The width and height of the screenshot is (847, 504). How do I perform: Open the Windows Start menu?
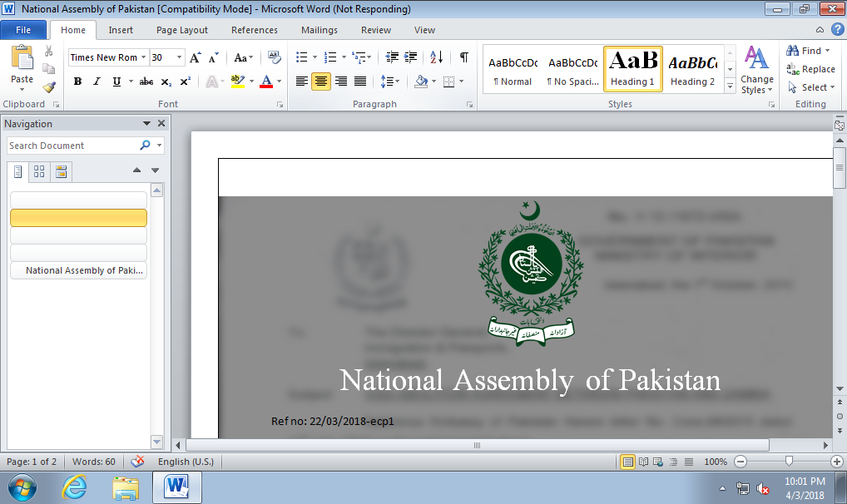22,488
